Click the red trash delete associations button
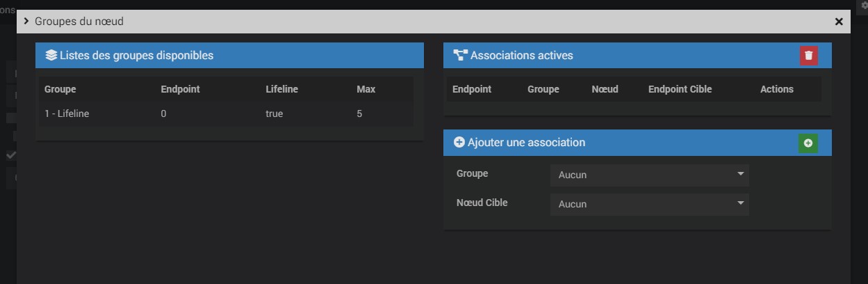Image resolution: width=868 pixels, height=284 pixels. pyautogui.click(x=808, y=56)
